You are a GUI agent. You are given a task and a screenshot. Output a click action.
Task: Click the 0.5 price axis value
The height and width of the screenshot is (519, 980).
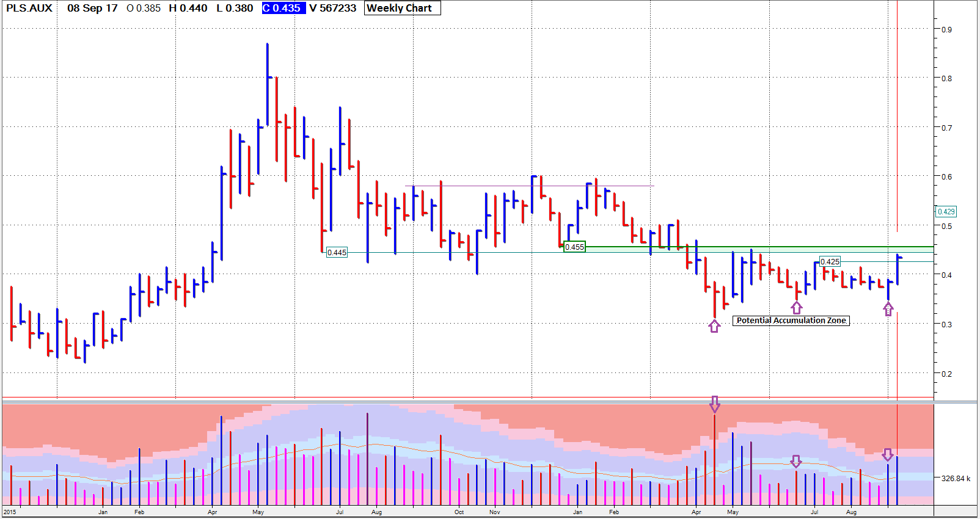pos(946,226)
